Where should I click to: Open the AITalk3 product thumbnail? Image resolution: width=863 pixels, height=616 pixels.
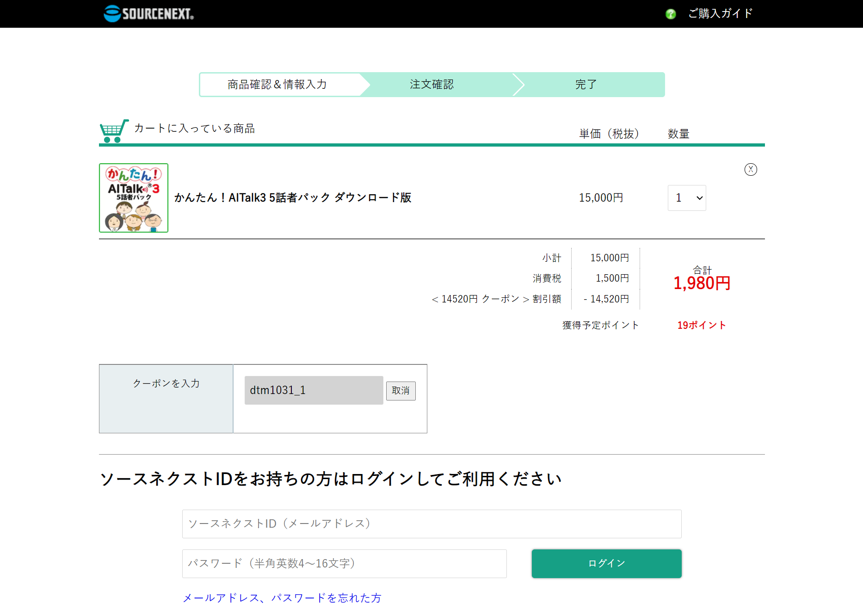click(x=134, y=198)
